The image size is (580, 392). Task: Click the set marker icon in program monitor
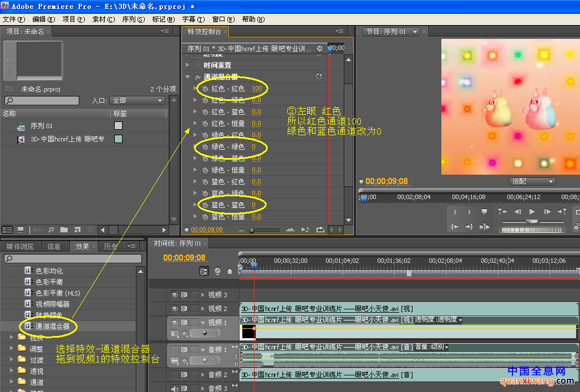pos(484,212)
